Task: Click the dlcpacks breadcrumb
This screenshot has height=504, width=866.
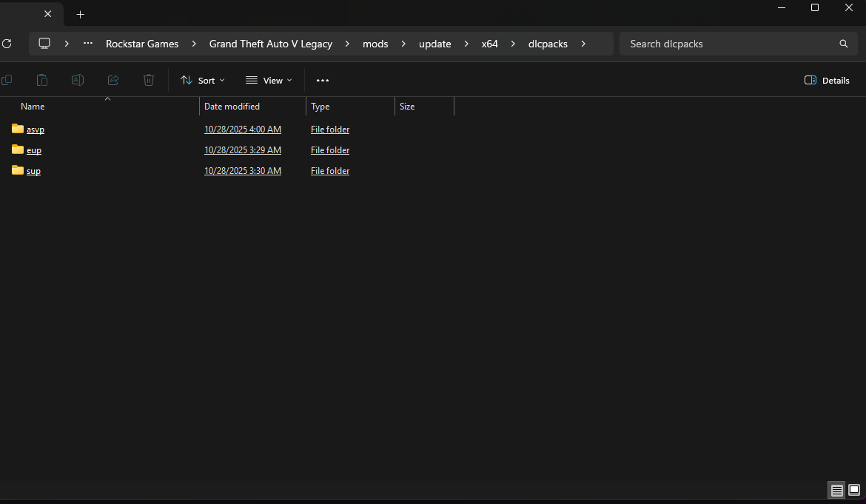Action: click(x=548, y=44)
